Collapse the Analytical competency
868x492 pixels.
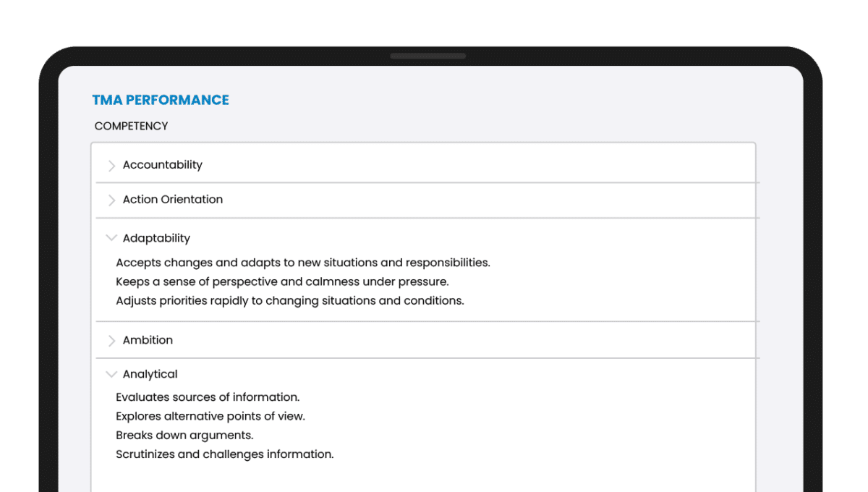click(150, 374)
